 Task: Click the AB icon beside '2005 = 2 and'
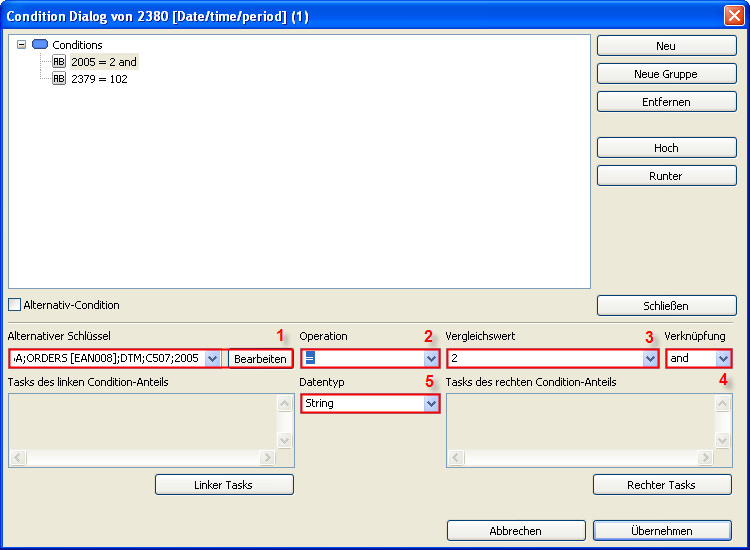59,62
